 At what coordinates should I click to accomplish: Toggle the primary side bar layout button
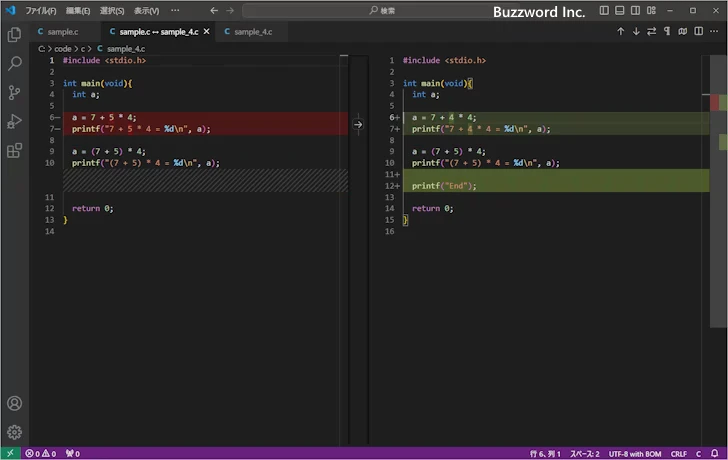pyautogui.click(x=604, y=10)
